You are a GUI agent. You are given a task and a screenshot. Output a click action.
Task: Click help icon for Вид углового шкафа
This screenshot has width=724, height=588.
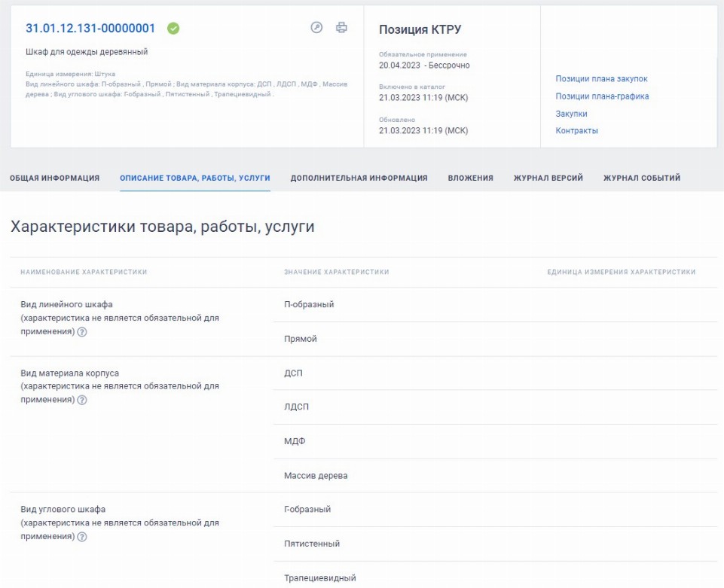(82, 537)
